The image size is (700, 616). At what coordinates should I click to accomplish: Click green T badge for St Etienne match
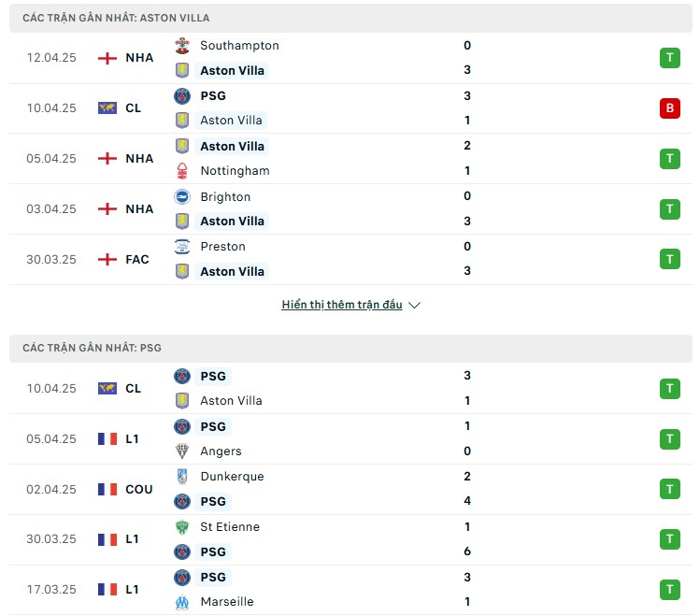[670, 539]
